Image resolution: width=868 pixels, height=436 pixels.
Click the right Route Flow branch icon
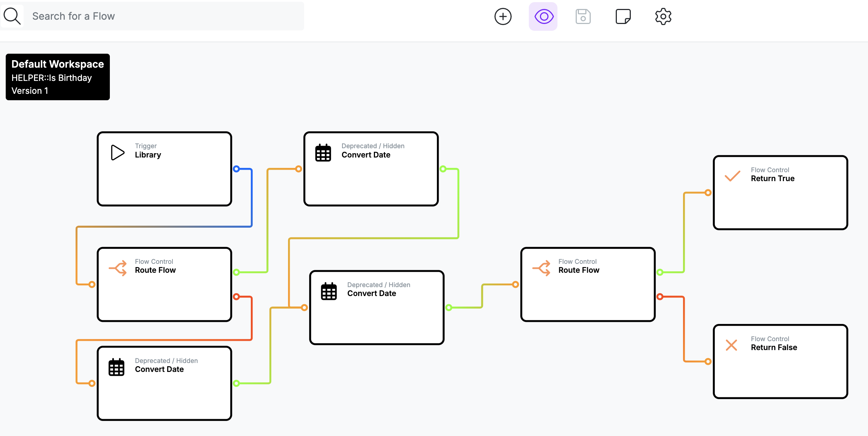point(541,268)
